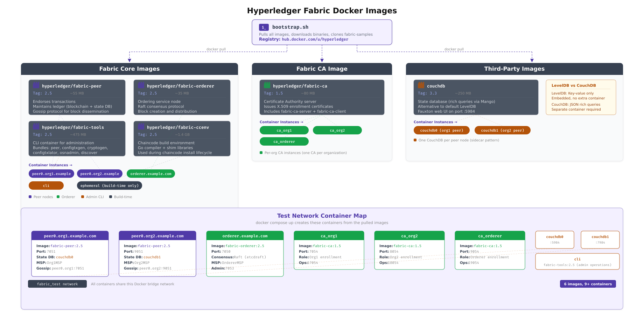Select the package icon on hyperledger/fabric-peer
The width and height of the screenshot is (644, 315).
point(36,84)
